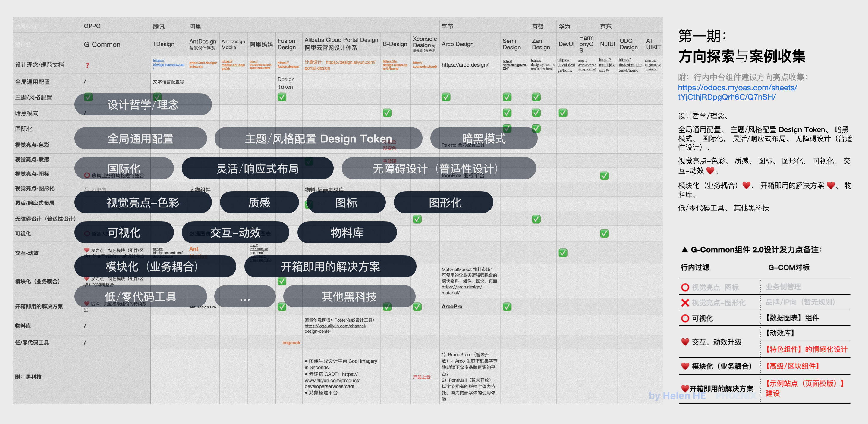Select the 灵活/响应式布局 pill
The image size is (868, 424).
[x=257, y=168]
